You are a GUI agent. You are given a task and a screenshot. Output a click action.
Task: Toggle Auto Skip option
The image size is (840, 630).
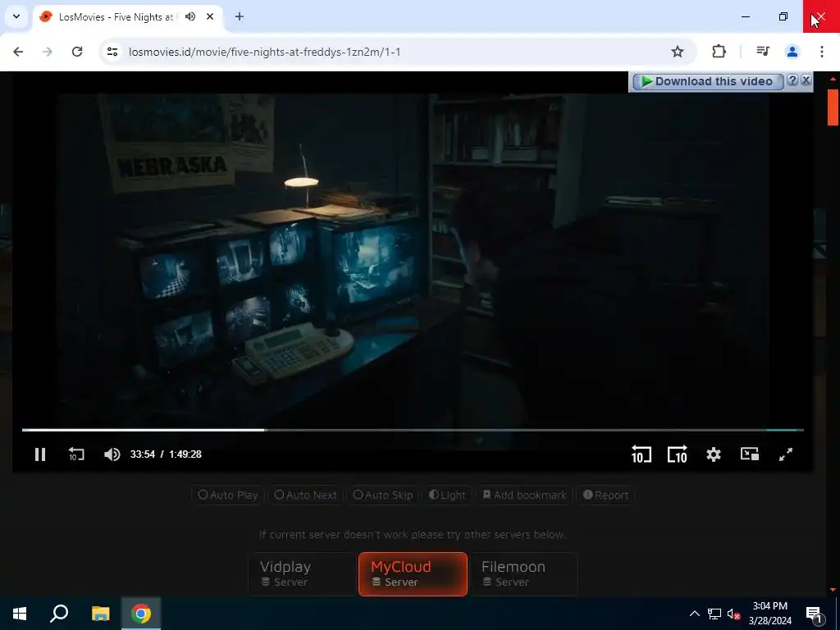(383, 495)
